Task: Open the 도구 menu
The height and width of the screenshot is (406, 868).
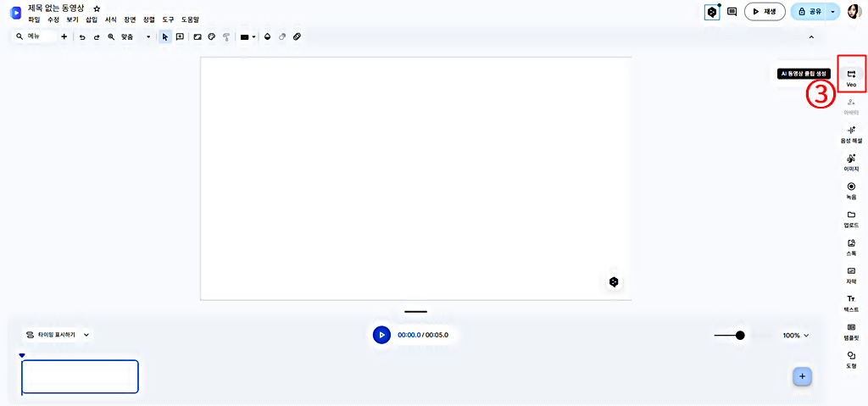Action: [168, 19]
